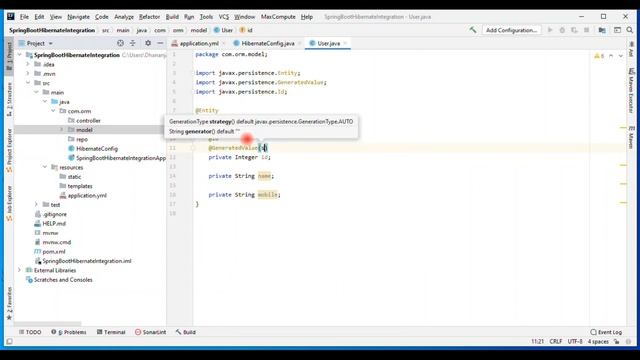640x360 pixels.
Task: Select mvnw.cmd file in tree
Action: point(53,242)
